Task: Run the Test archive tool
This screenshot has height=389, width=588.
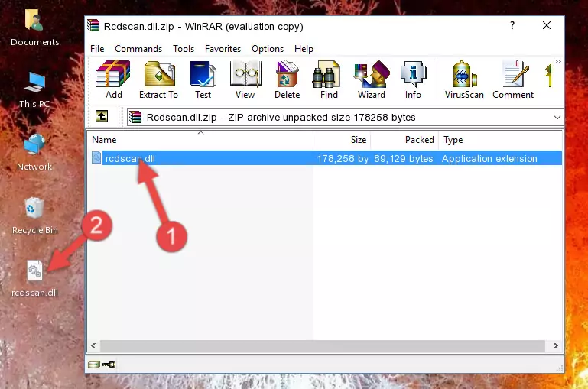Action: coord(203,79)
